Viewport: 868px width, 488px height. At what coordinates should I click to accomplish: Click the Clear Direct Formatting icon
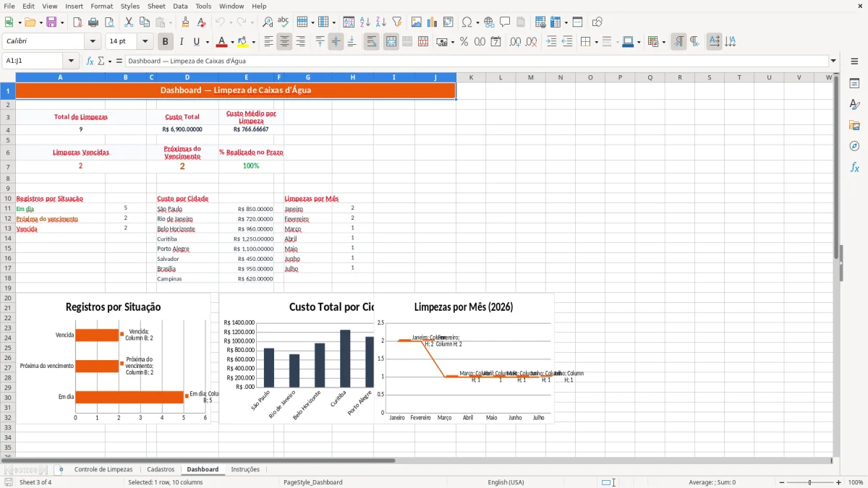pyautogui.click(x=200, y=22)
